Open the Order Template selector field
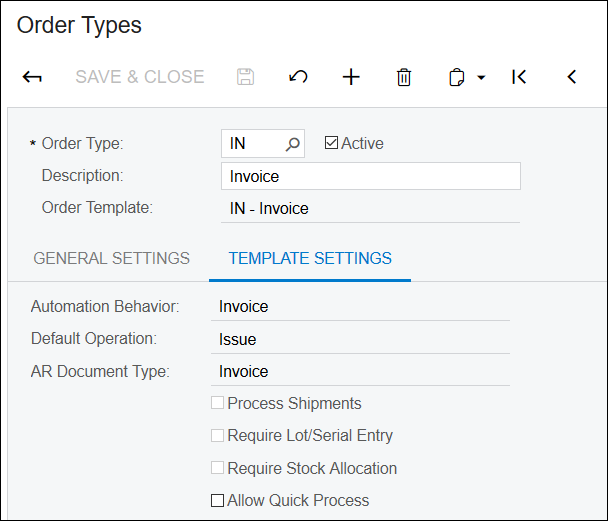The image size is (608, 521). click(370, 209)
